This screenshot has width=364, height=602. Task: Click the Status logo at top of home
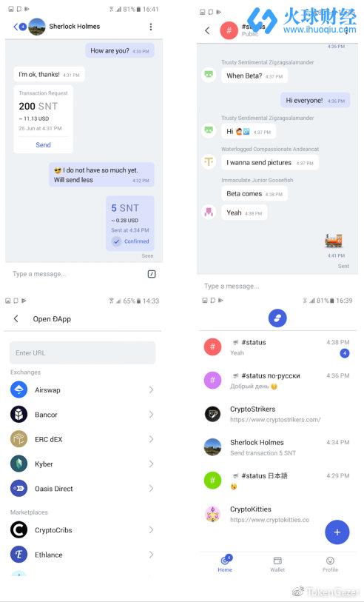coord(277,318)
